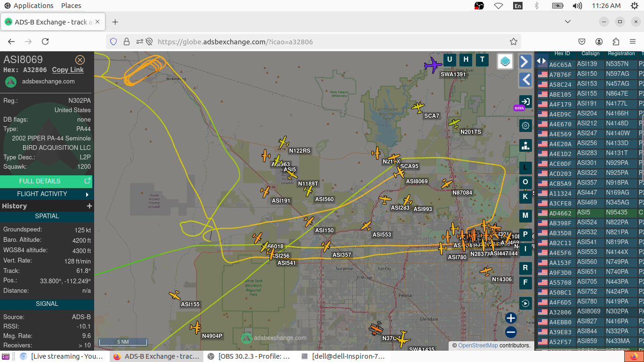Screen dimensions: 644x362
Task: Open map settings gear icon
Action: click(x=525, y=125)
